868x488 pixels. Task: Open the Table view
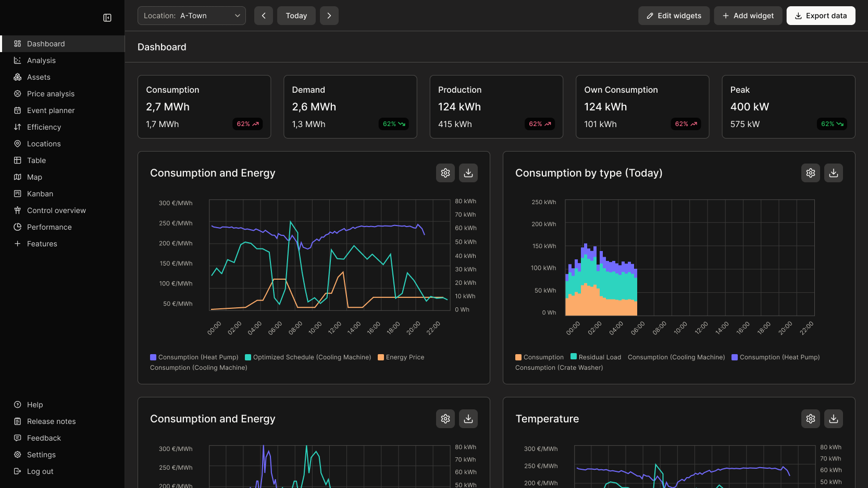point(36,160)
